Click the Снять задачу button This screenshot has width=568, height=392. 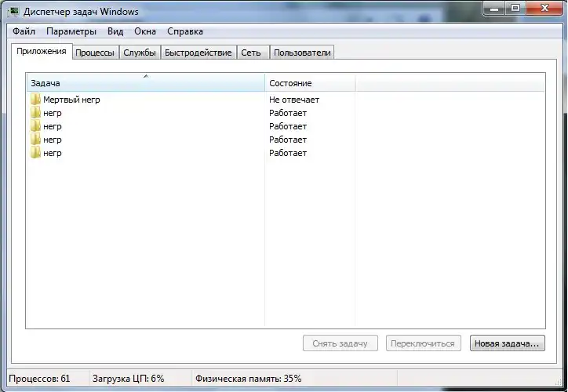click(x=340, y=343)
